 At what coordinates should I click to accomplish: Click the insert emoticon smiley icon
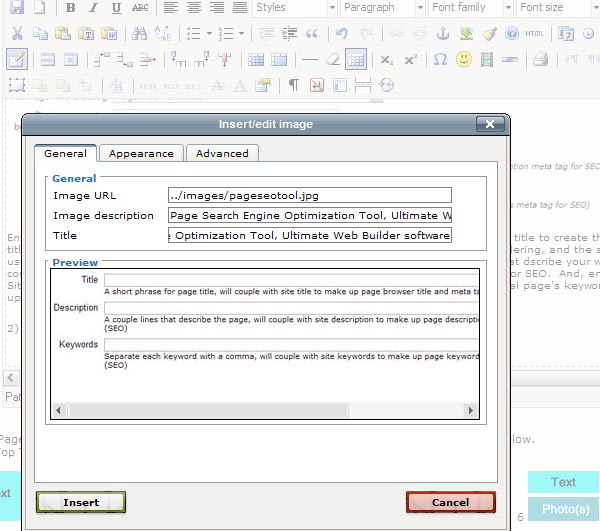pyautogui.click(x=464, y=60)
